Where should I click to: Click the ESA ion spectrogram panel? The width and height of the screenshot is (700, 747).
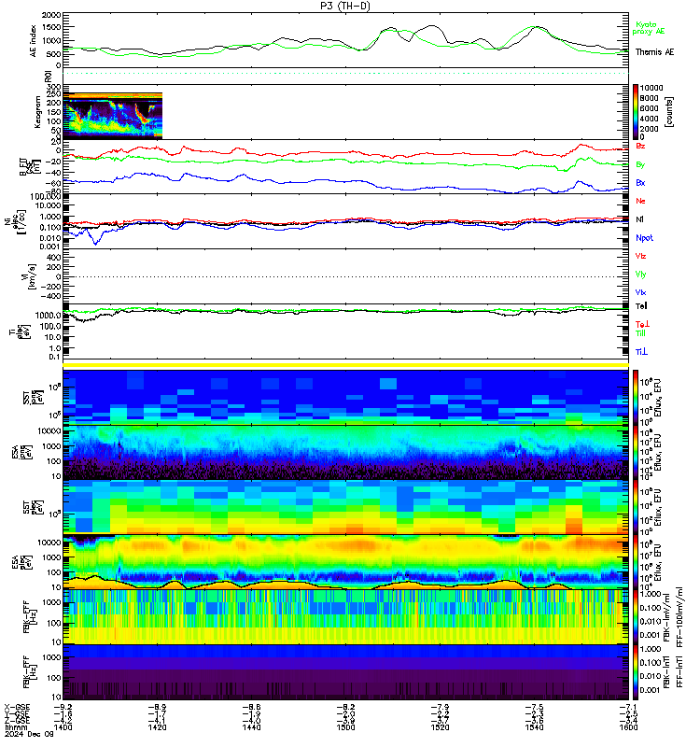(x=345, y=452)
